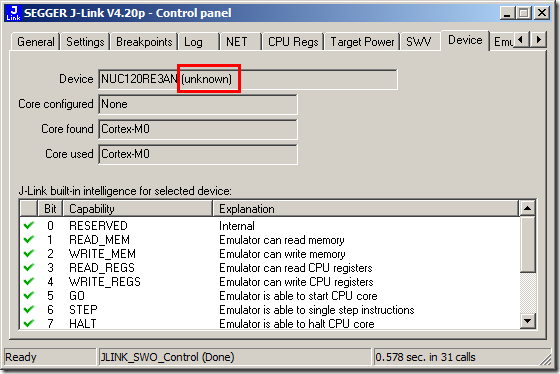Viewport: 560px width, 374px height.
Task: Select the READ_MEM capability row
Action: point(270,240)
